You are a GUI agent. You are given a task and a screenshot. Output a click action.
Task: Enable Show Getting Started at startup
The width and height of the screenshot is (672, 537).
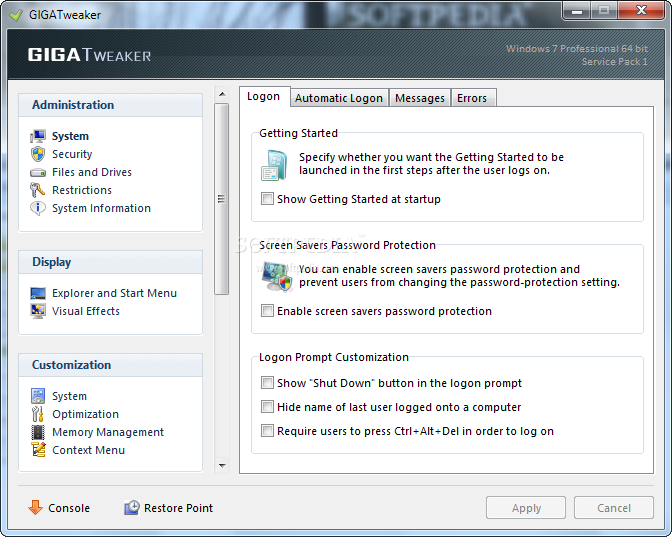tap(267, 199)
